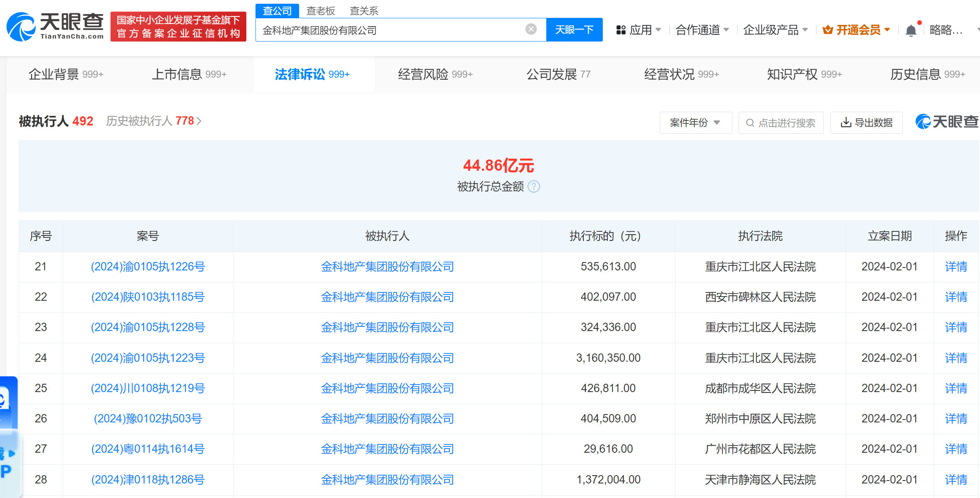Click the help question mark beside 被执行总金额
Screen dimensions: 980x498
tap(534, 186)
